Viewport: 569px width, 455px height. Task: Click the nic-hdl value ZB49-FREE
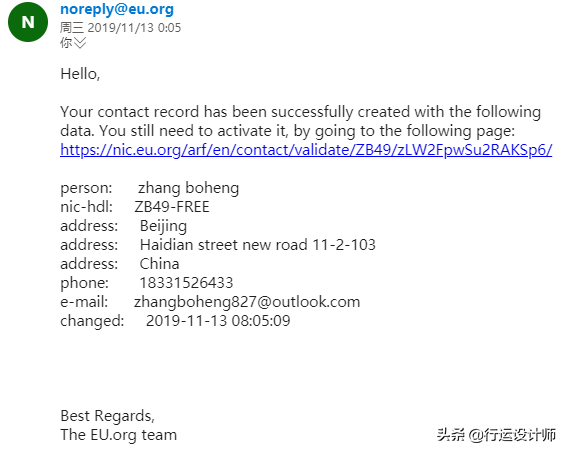[172, 207]
